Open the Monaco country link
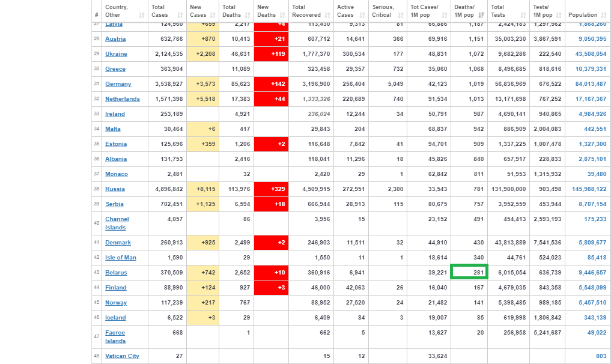Screen dimensions: 611x364 [117, 174]
